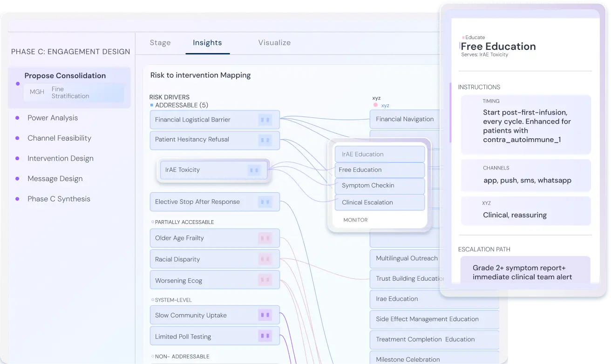Select the Racial Disparity driver
Image resolution: width=611 pixels, height=364 pixels.
click(215, 259)
